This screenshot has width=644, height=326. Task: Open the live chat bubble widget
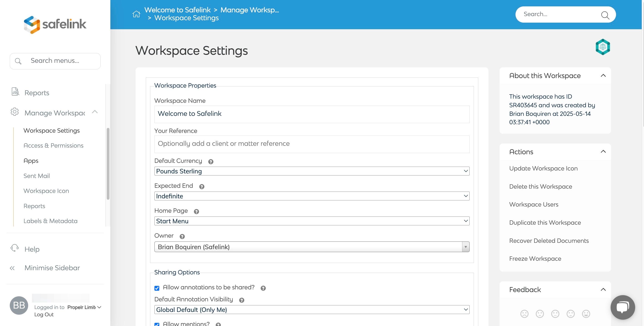(622, 307)
